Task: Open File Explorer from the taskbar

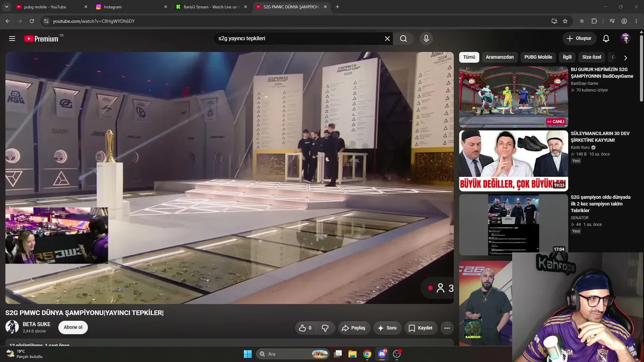Action: point(352,354)
